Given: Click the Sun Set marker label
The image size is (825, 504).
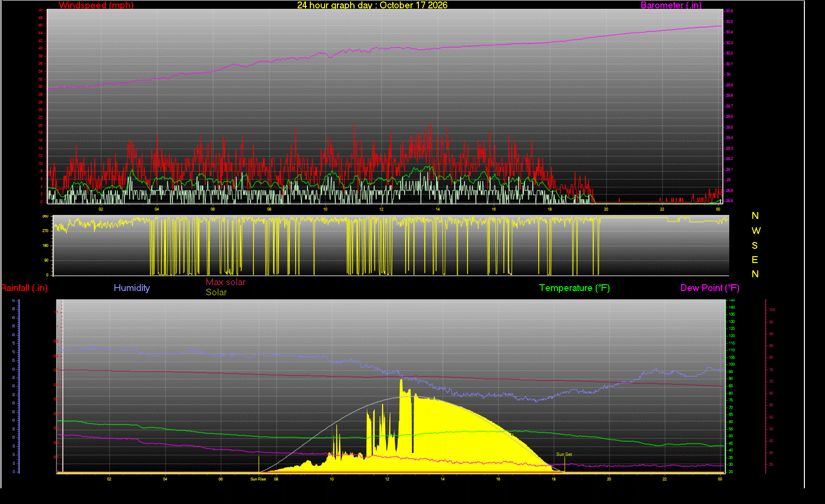Looking at the screenshot, I should (564, 454).
